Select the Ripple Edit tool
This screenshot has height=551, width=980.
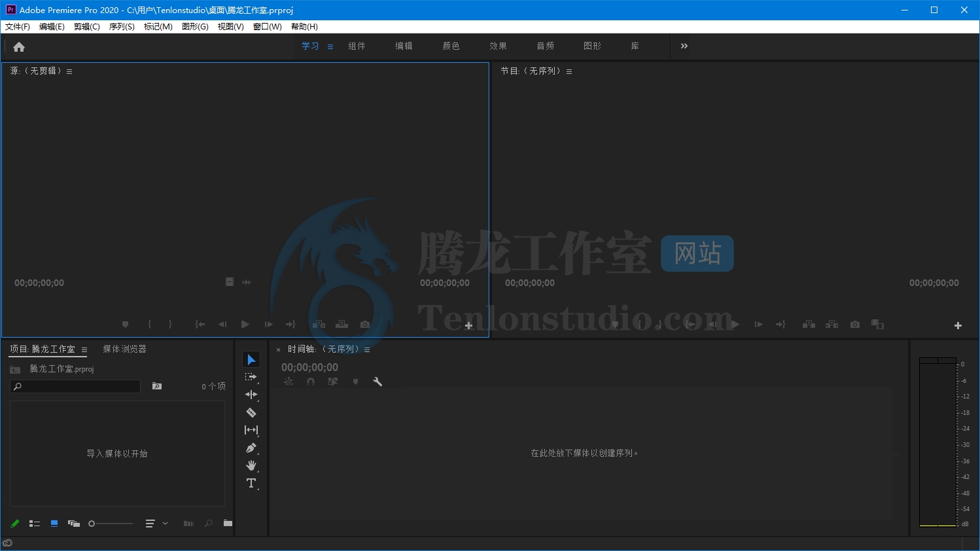click(x=251, y=395)
